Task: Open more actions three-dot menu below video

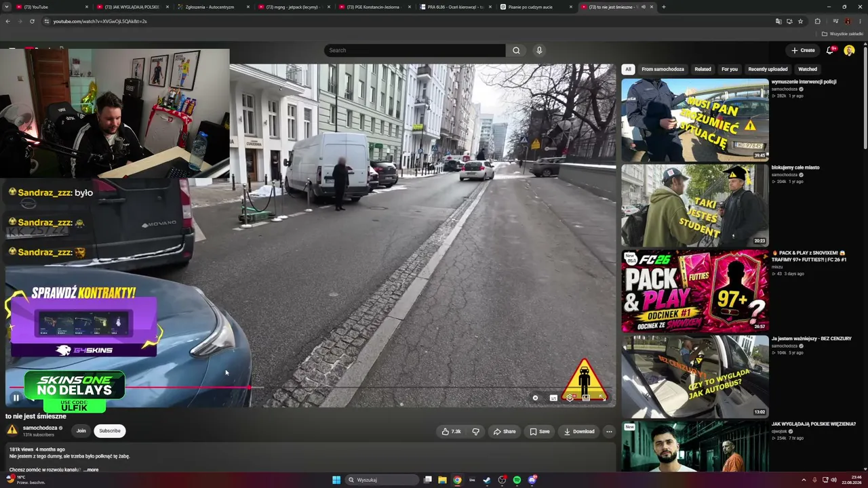Action: [609, 431]
